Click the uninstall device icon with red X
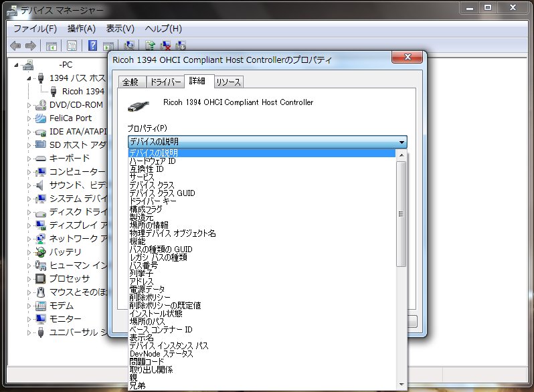The height and width of the screenshot is (392, 534). 165,45
